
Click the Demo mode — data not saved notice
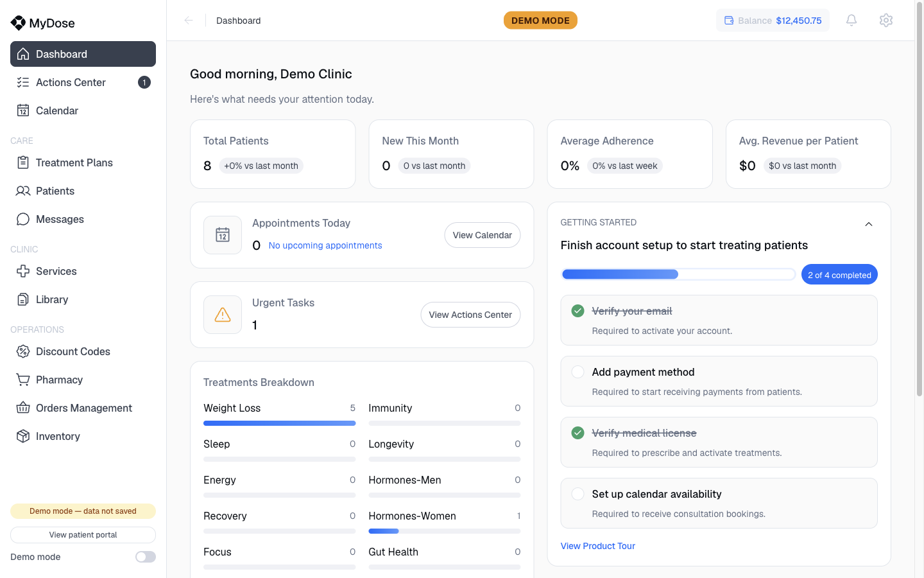click(x=83, y=511)
